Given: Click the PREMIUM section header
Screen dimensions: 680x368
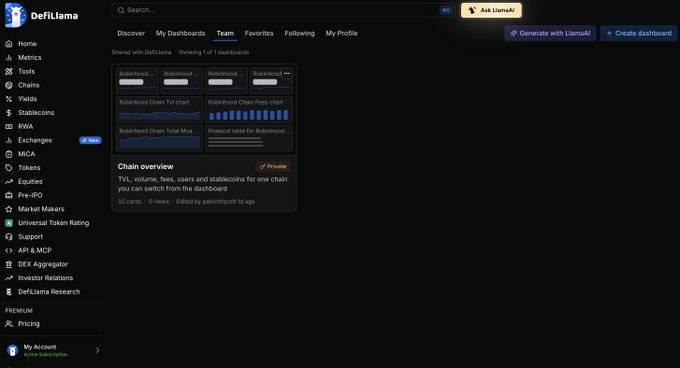Looking at the screenshot, I should click(19, 311).
